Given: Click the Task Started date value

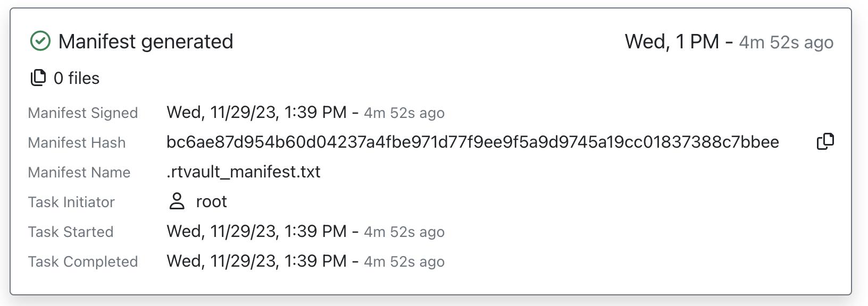Looking at the screenshot, I should point(256,231).
